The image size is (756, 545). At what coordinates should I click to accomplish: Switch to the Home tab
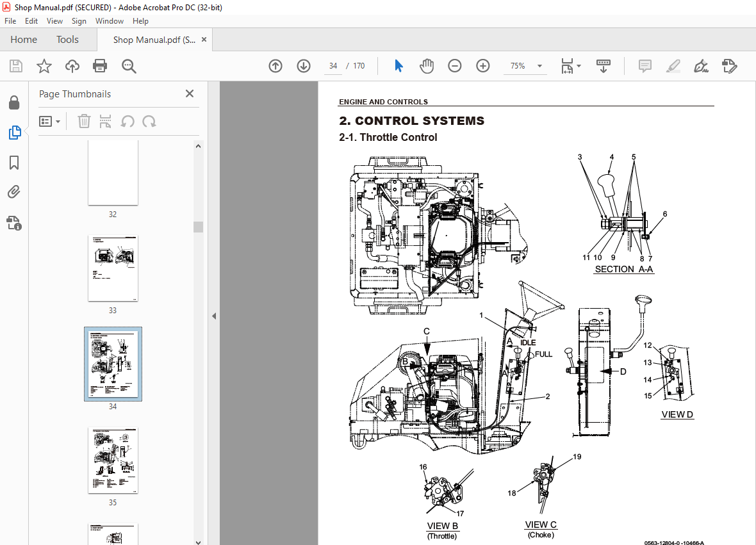24,40
